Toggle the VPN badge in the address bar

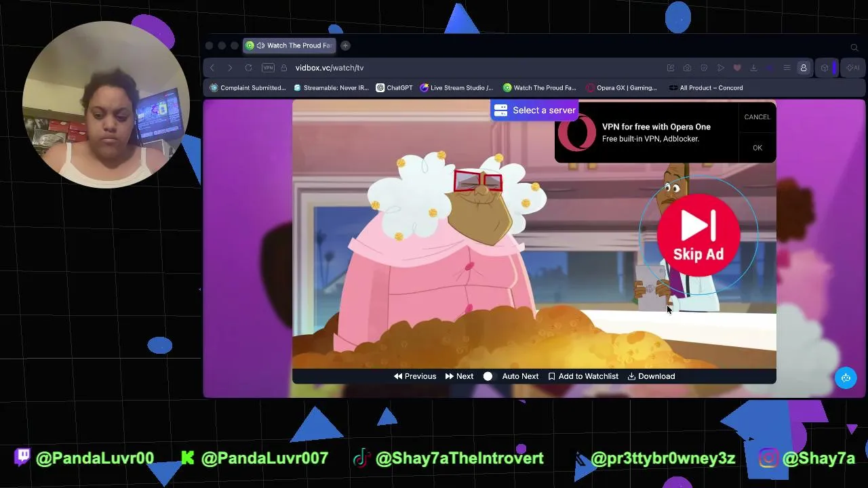[268, 68]
